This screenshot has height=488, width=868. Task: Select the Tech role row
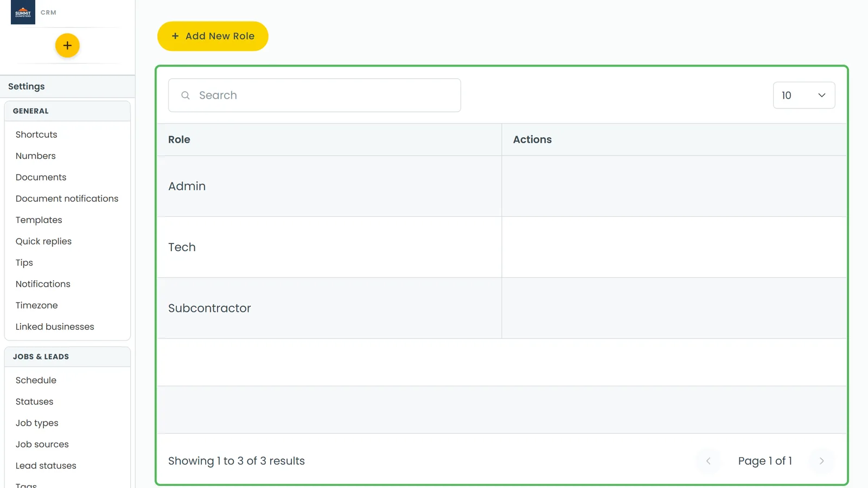[502, 247]
